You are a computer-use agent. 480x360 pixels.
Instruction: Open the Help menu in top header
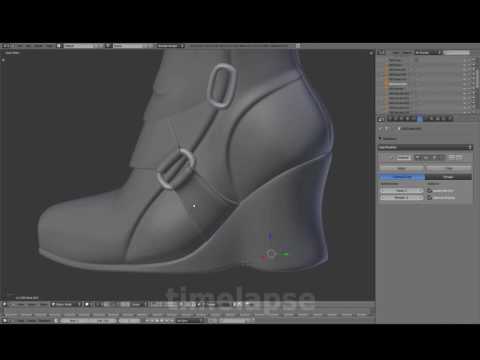(50, 46)
